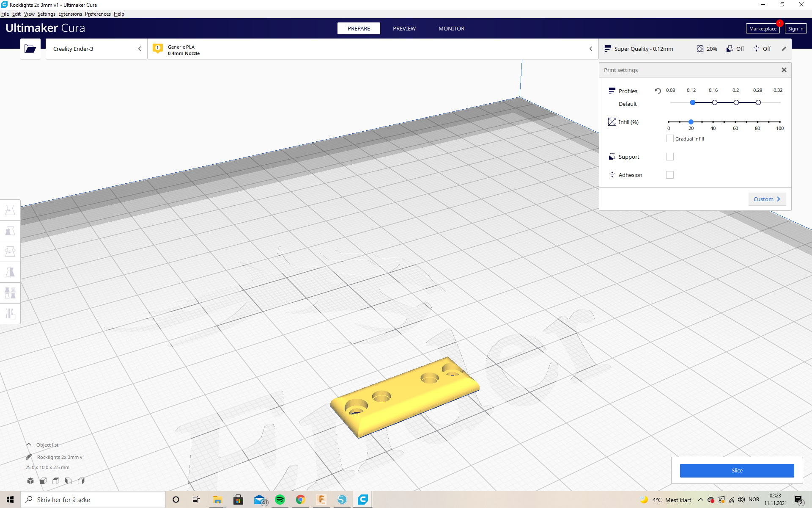812x508 pixels.
Task: Click the support icon showing Off
Action: [x=730, y=49]
